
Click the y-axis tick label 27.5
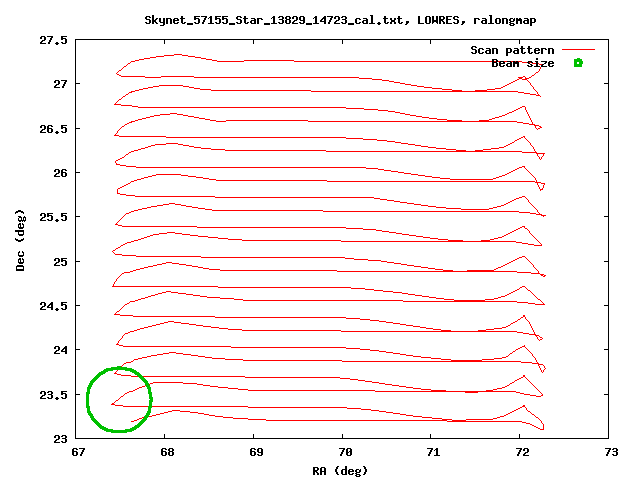(53, 40)
